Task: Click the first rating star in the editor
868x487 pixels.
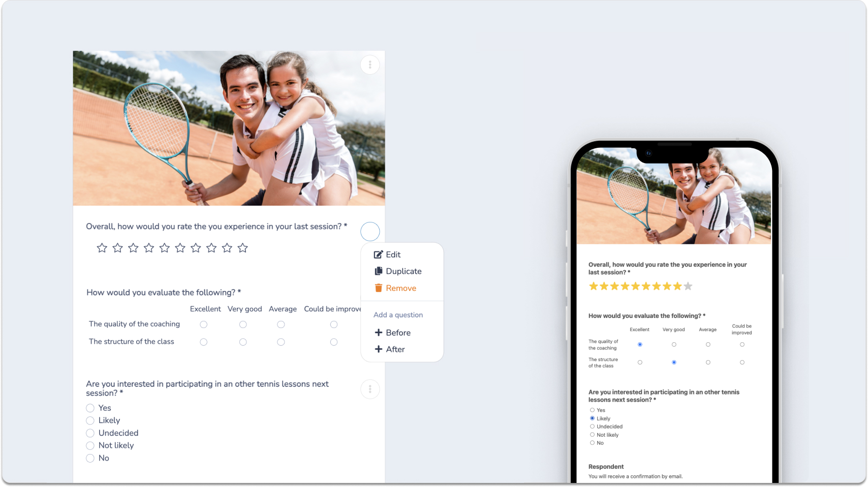Action: (102, 248)
